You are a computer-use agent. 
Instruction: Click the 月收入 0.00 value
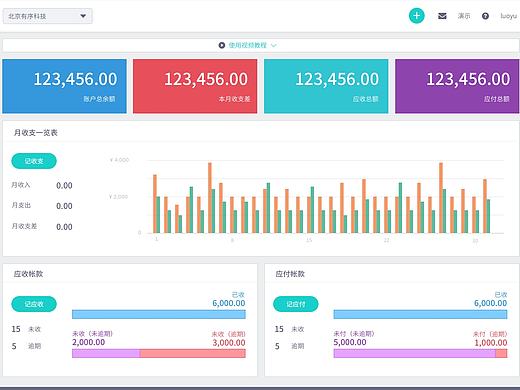click(x=64, y=185)
